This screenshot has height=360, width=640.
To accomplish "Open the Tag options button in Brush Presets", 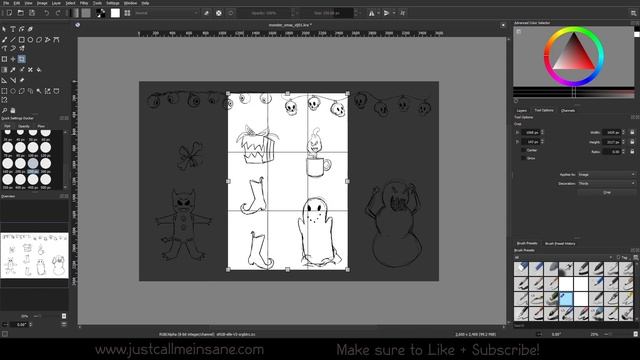I will point(623,258).
